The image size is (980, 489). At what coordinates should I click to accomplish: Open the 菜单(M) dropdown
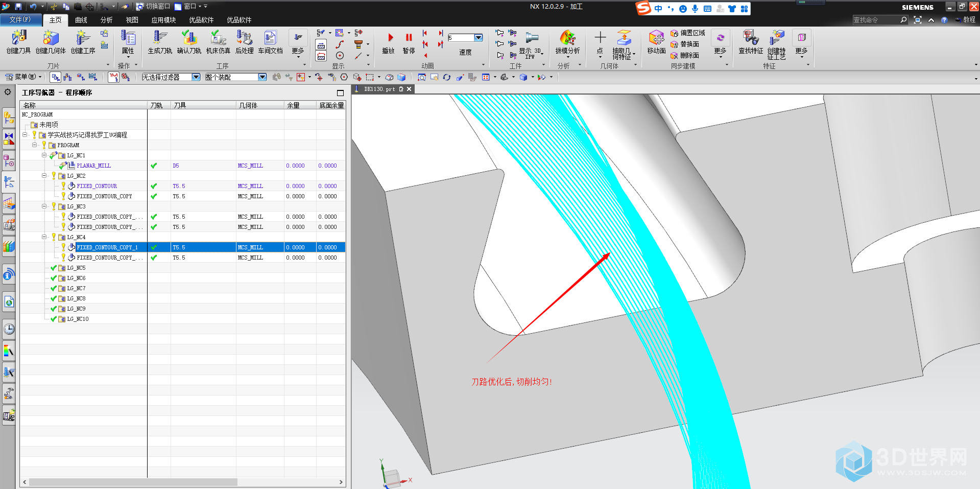click(x=23, y=77)
